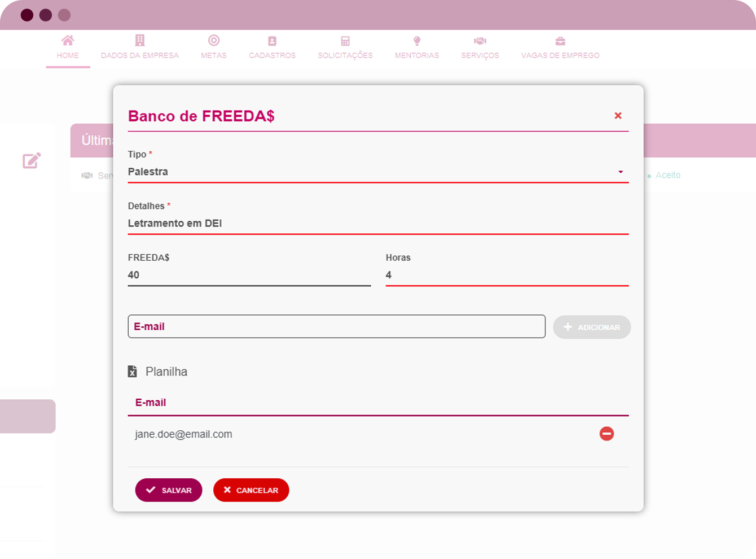Click the edit pencil icon on the left
756x559 pixels.
32,160
